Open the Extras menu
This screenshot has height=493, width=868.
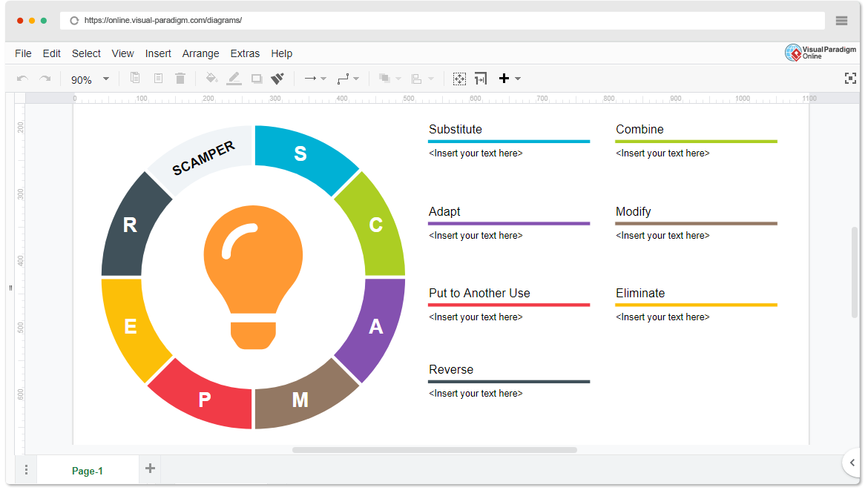pyautogui.click(x=246, y=53)
